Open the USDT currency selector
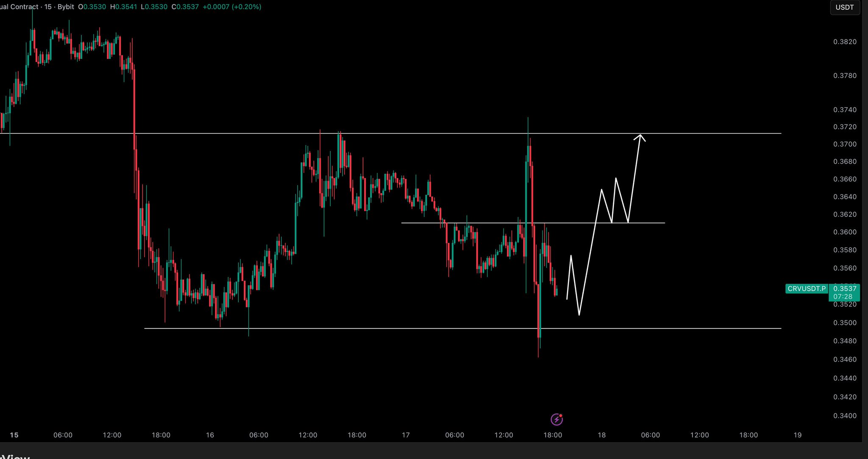 [x=844, y=7]
